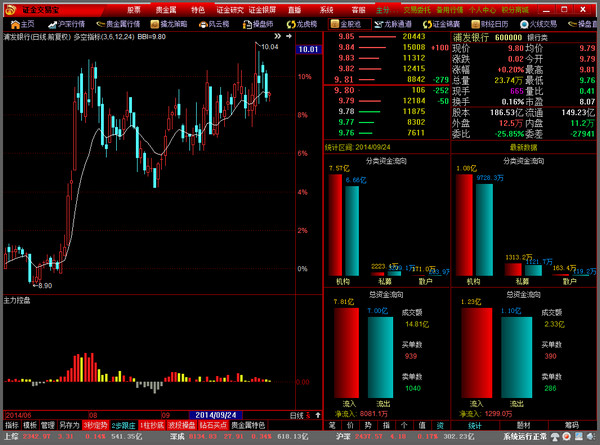Open 沪深行情 market quotes toolbar icon

pos(67,24)
